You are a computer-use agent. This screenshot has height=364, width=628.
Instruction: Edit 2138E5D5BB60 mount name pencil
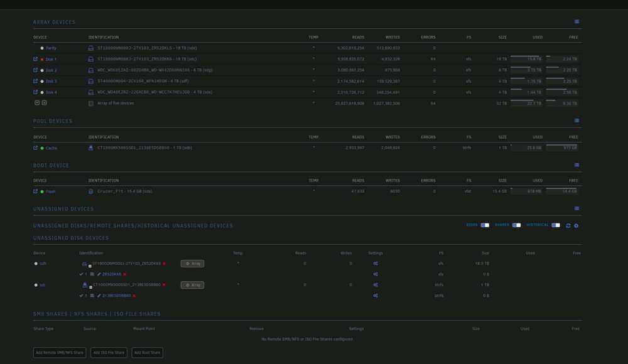(99, 296)
